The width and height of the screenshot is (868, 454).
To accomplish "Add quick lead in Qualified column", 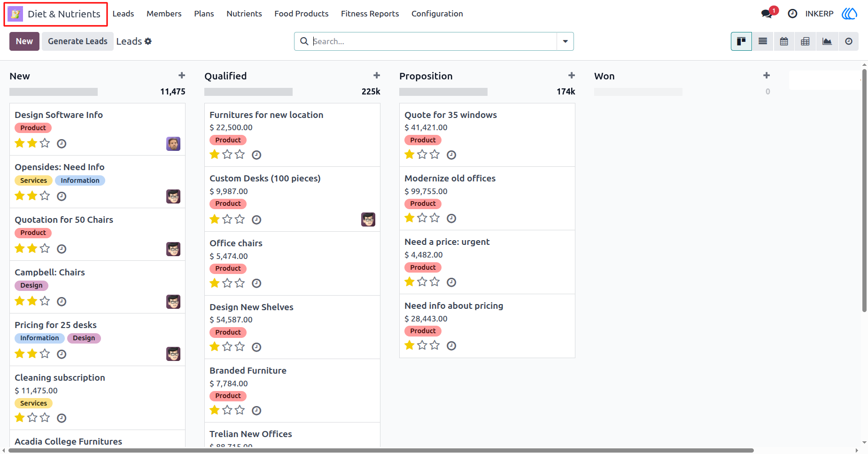I will (x=377, y=76).
